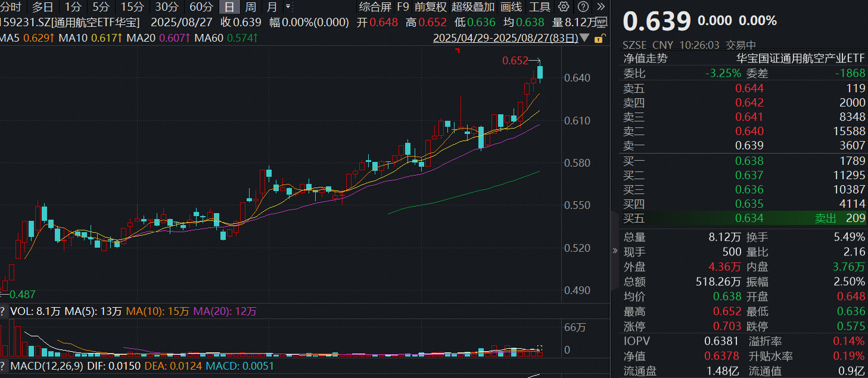Click the red 卖出 sell button
868x378 pixels.
[825, 218]
